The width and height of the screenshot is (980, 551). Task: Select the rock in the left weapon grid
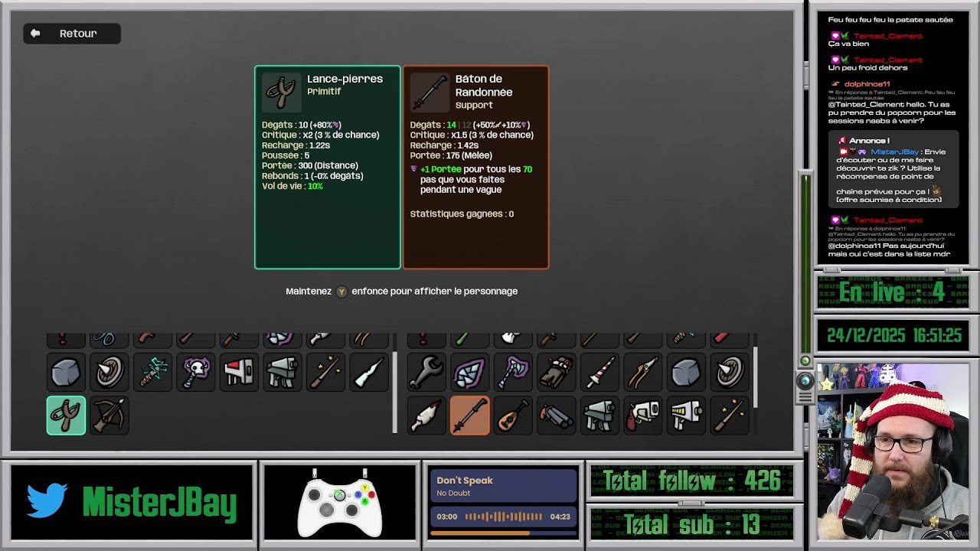point(66,372)
